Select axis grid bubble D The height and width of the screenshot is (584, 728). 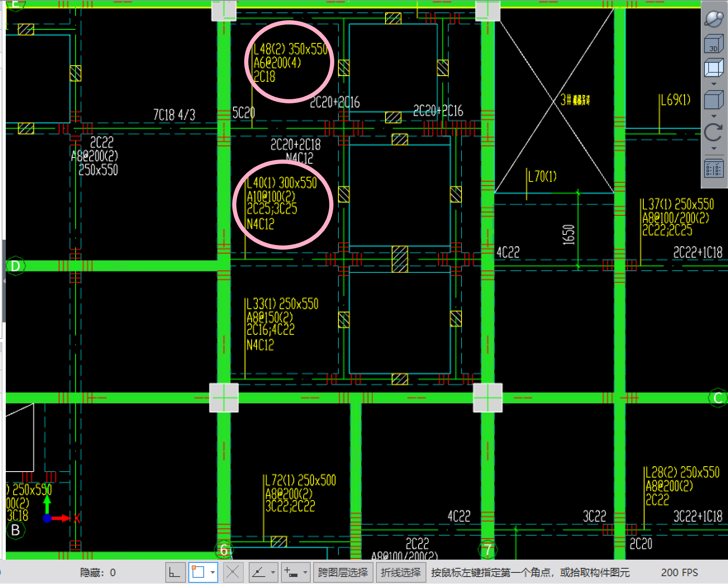16,266
